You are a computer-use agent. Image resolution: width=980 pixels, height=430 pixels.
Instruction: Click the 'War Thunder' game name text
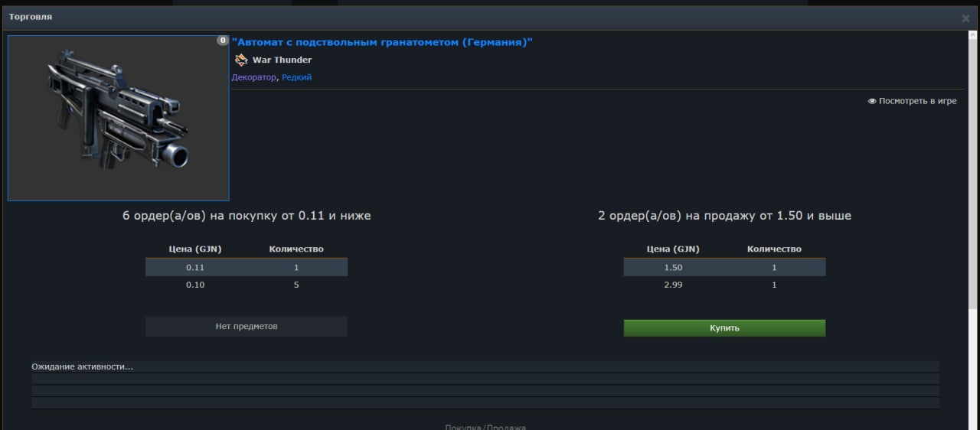(283, 60)
